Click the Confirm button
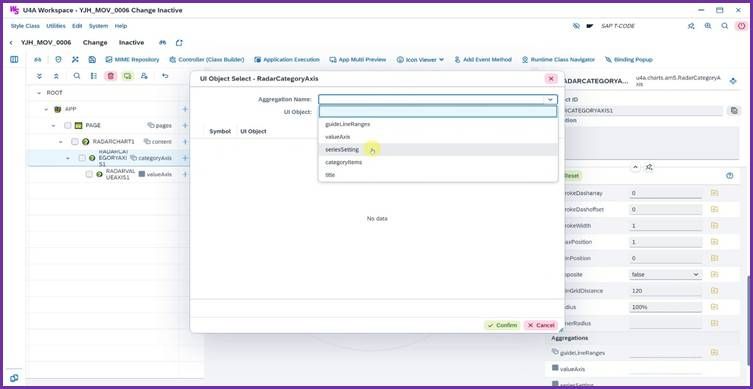Image resolution: width=753 pixels, height=389 pixels. (x=502, y=325)
